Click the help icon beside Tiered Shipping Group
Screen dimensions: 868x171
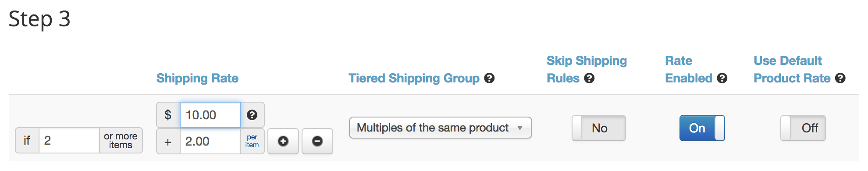click(489, 78)
